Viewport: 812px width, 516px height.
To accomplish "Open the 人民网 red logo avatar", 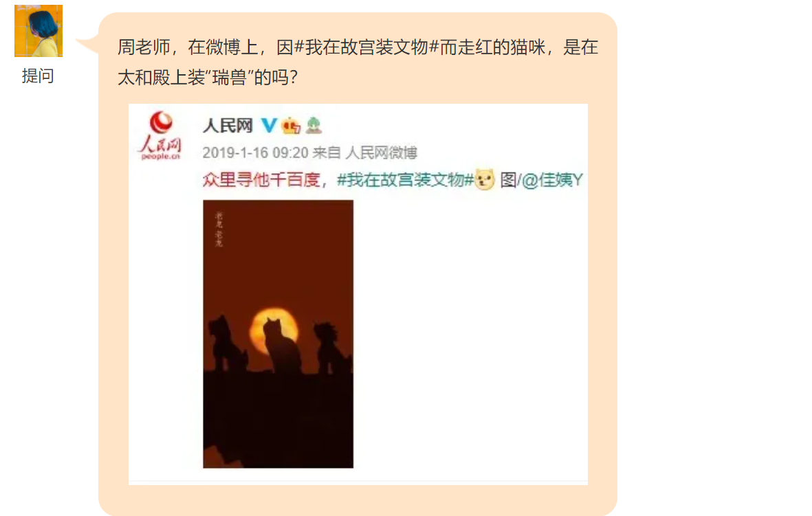I will (160, 135).
